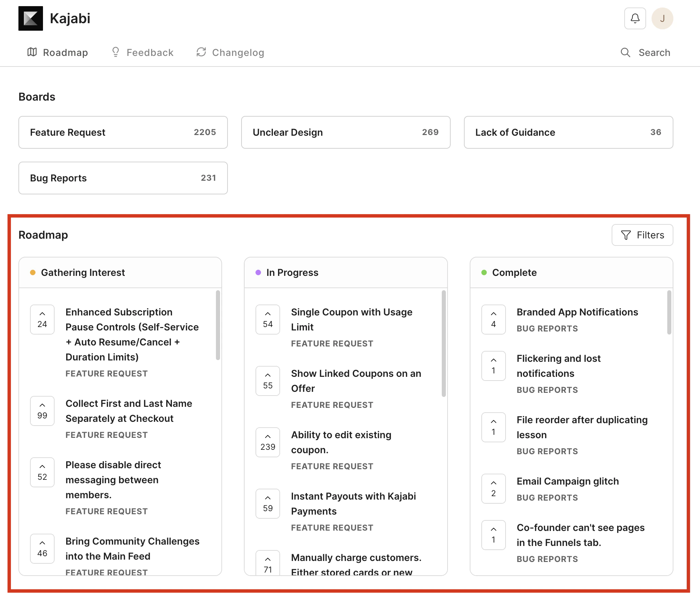Open Enhanced Subscription Pause Controls post
The image size is (700, 607).
pos(132,335)
